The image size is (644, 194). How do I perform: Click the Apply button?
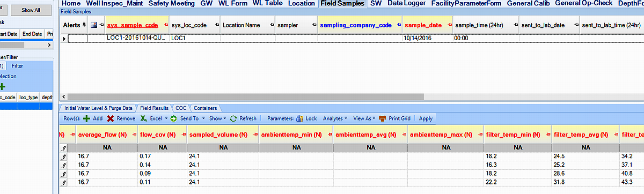[426, 118]
